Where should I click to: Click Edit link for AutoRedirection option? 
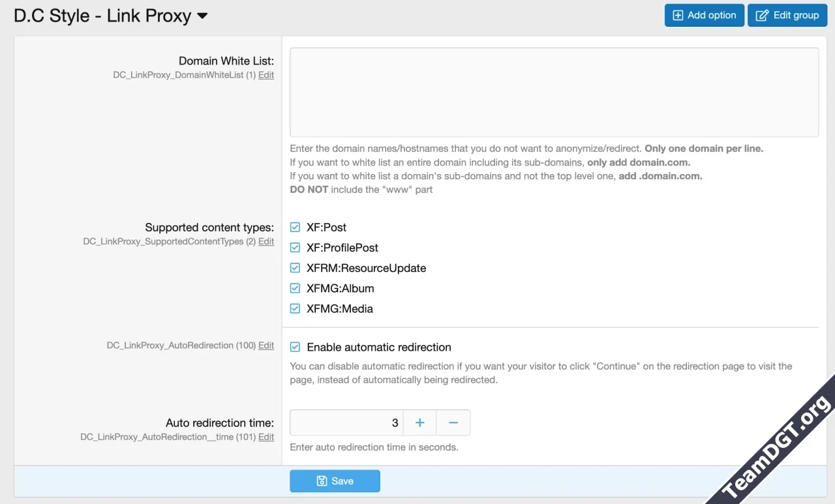(x=266, y=346)
